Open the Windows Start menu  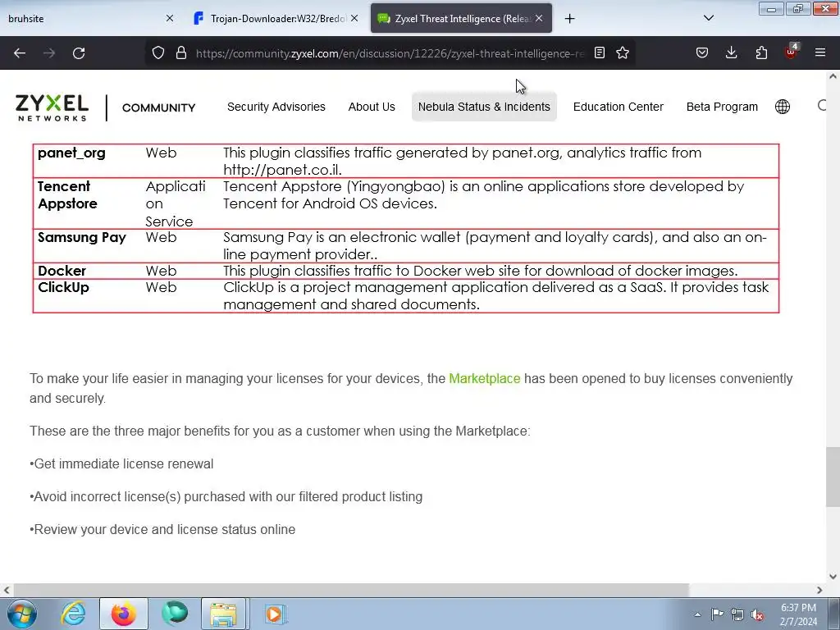pyautogui.click(x=21, y=614)
